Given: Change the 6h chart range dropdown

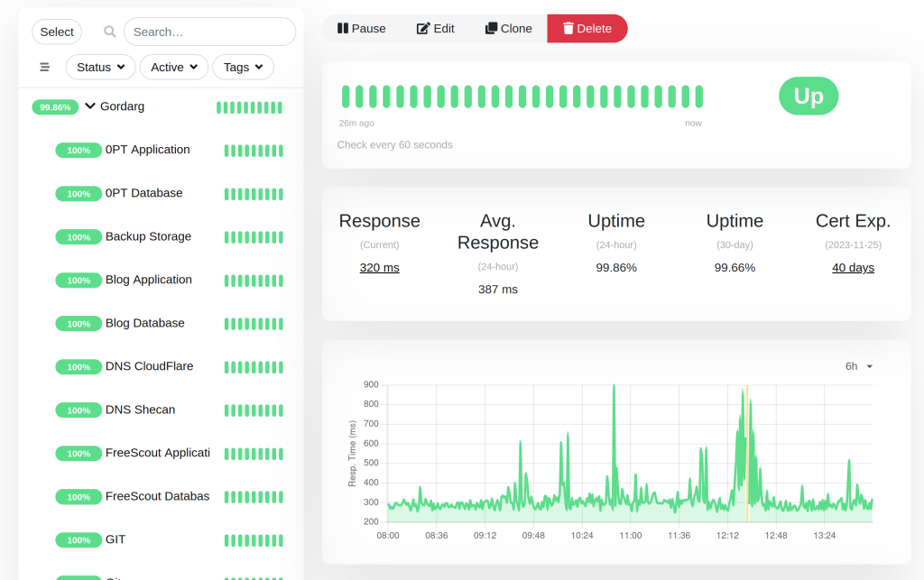Looking at the screenshot, I should coord(859,366).
